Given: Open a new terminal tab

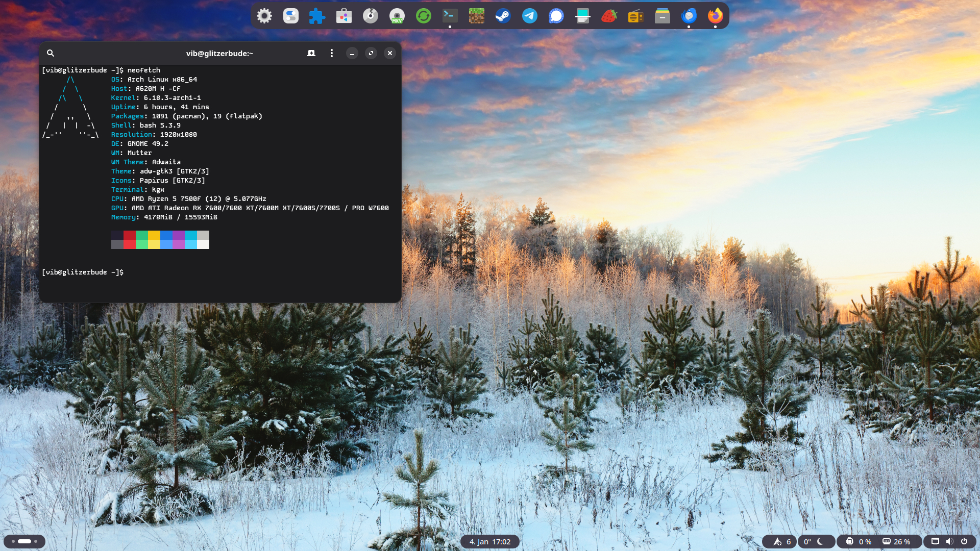Looking at the screenshot, I should pos(311,53).
